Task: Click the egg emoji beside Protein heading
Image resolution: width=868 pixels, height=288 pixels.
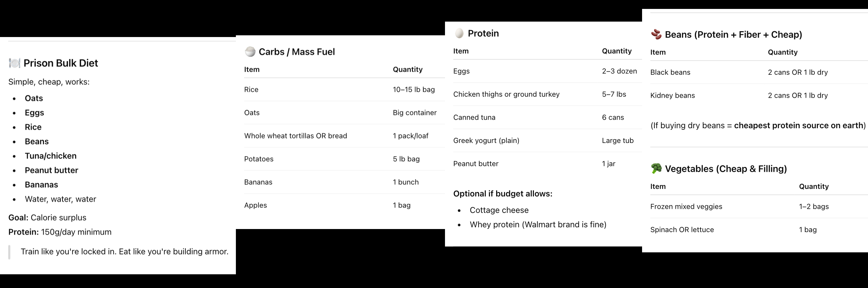Action: [x=459, y=33]
